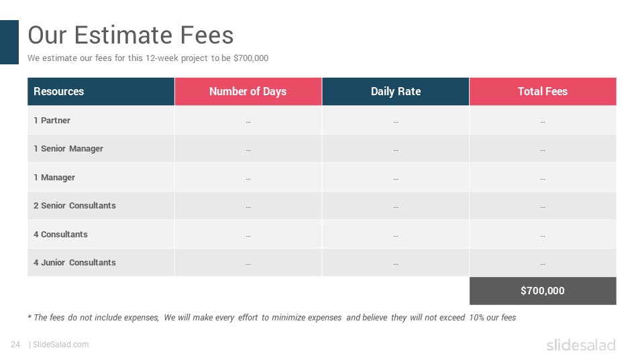Click the slidesalad logo watermark

581,345
